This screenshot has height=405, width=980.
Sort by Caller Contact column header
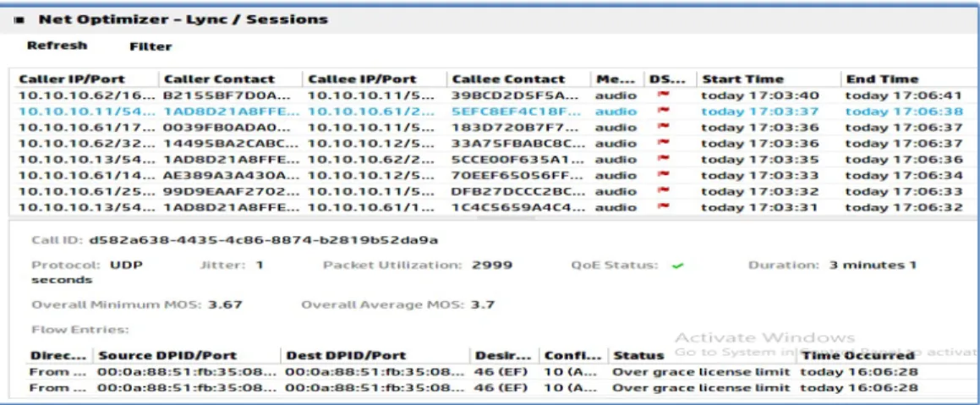click(219, 79)
